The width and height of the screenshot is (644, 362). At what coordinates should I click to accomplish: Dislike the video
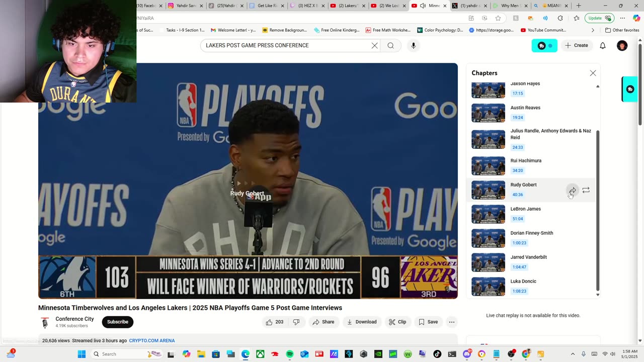coord(296,322)
